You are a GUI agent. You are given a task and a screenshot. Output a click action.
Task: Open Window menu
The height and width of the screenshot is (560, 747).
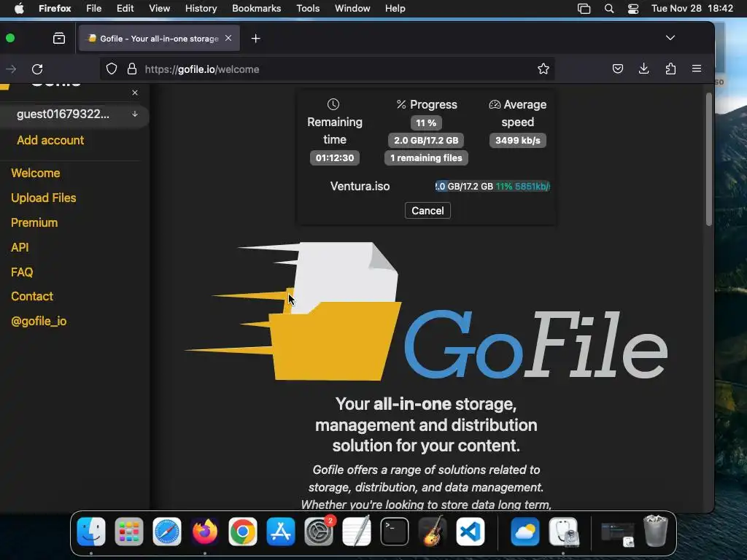click(x=352, y=8)
